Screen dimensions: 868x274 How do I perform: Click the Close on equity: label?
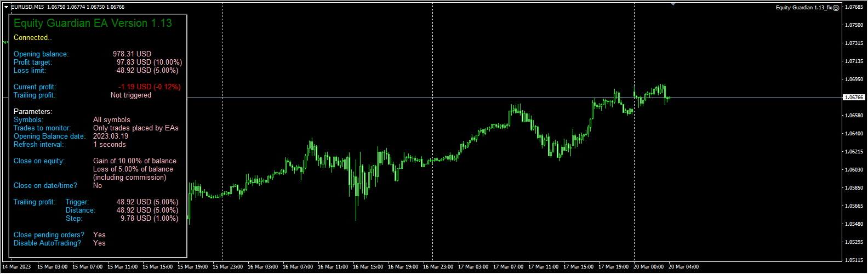click(x=39, y=161)
